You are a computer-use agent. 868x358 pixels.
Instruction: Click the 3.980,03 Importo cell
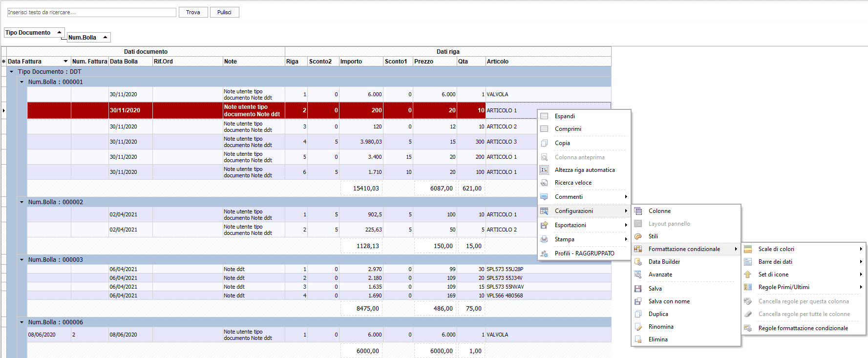point(361,142)
